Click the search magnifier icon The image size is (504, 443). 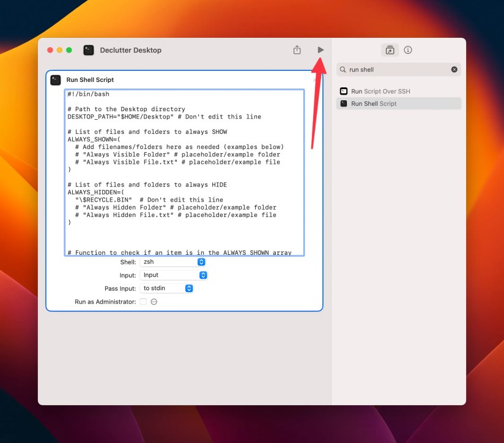(x=343, y=70)
